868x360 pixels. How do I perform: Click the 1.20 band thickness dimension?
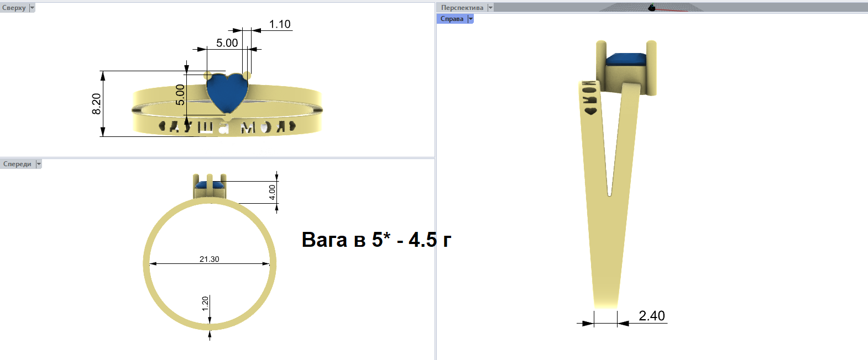pyautogui.click(x=205, y=304)
